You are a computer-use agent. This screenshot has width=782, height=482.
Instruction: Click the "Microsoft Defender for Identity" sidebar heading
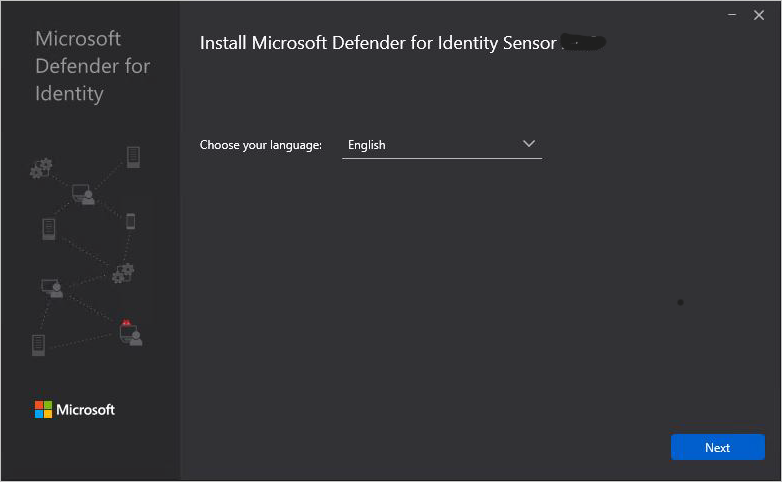click(x=92, y=66)
